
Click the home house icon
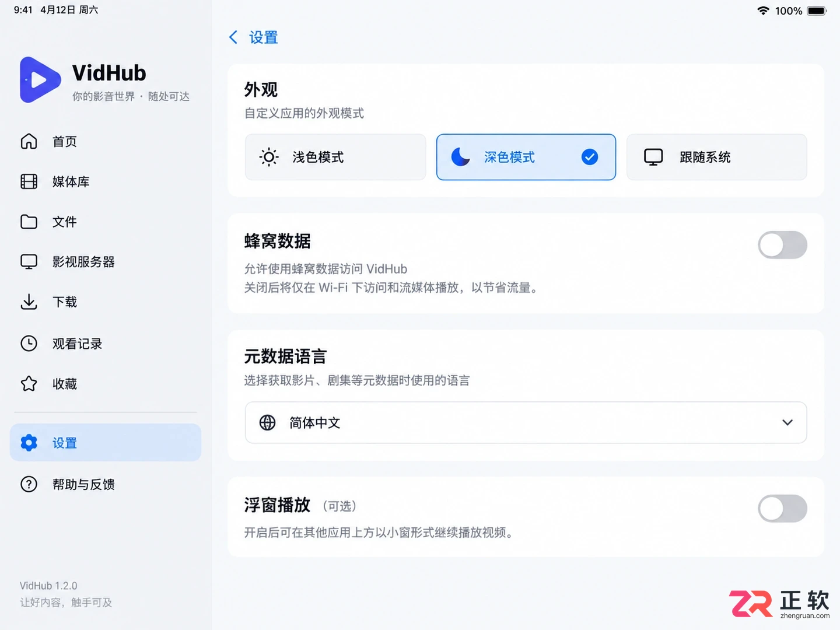coord(29,141)
